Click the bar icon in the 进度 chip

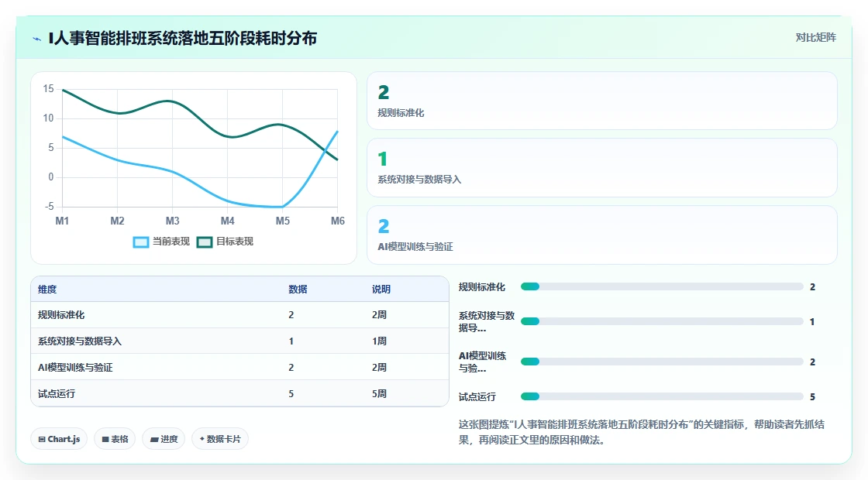coord(154,440)
